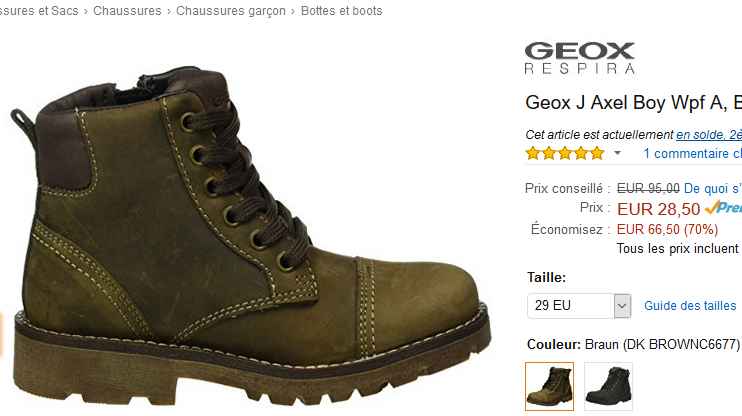Select the brown boot color swatch
Viewport: 742px width, 416px height.
click(x=549, y=386)
